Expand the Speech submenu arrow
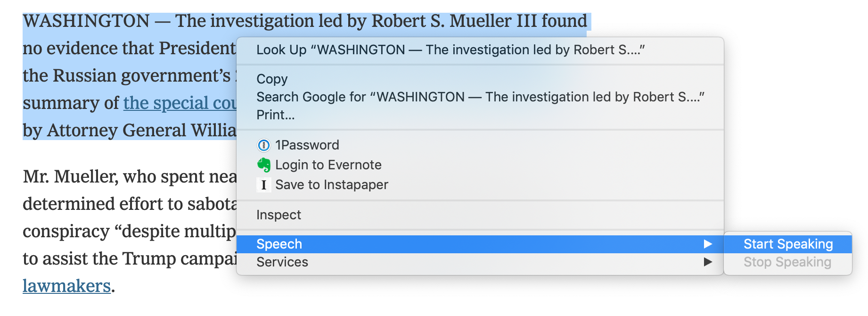Image resolution: width=868 pixels, height=316 pixels. tap(707, 244)
